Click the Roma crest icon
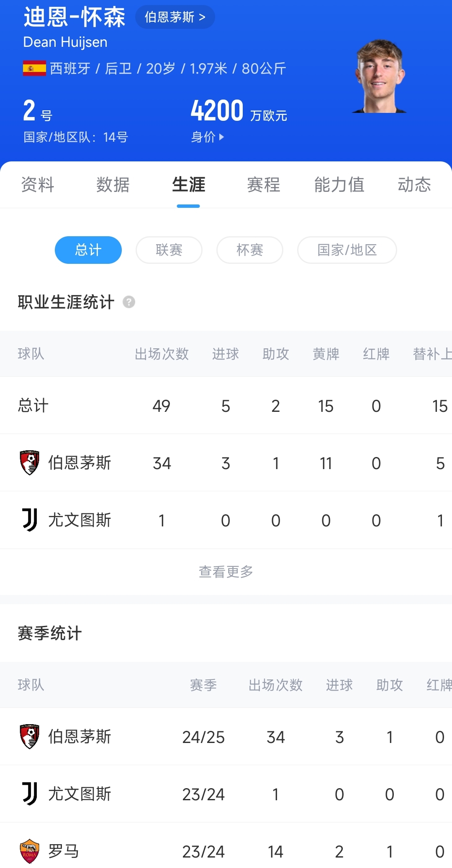 [x=30, y=851]
